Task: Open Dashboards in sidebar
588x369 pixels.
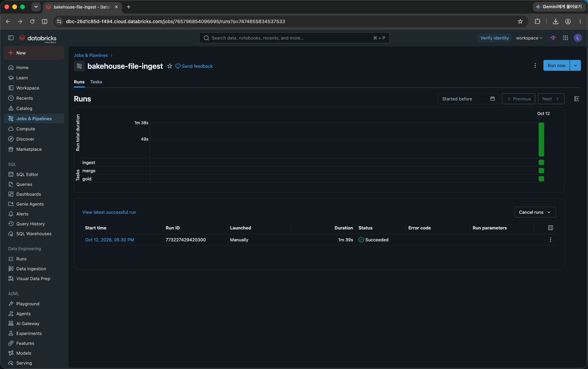Action: [34, 194]
